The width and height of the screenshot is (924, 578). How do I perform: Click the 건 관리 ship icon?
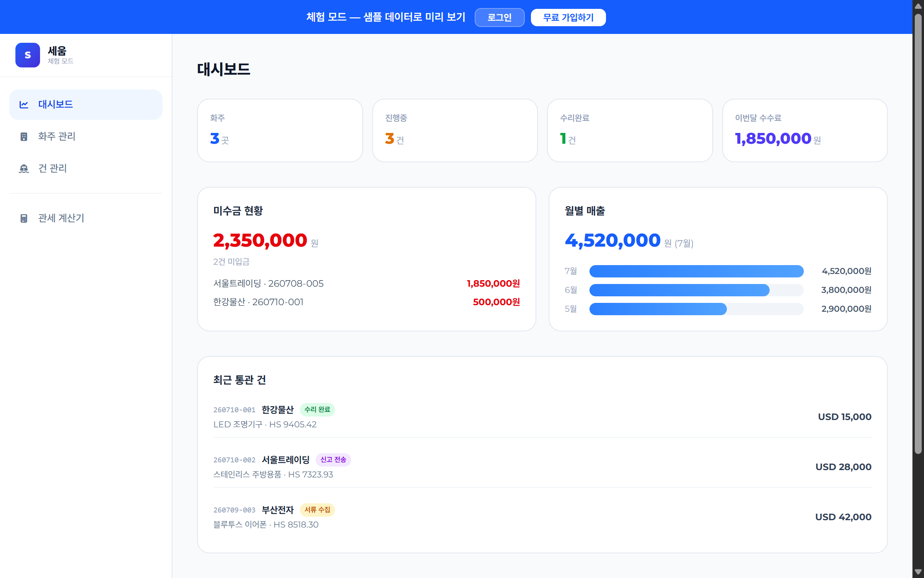24,169
